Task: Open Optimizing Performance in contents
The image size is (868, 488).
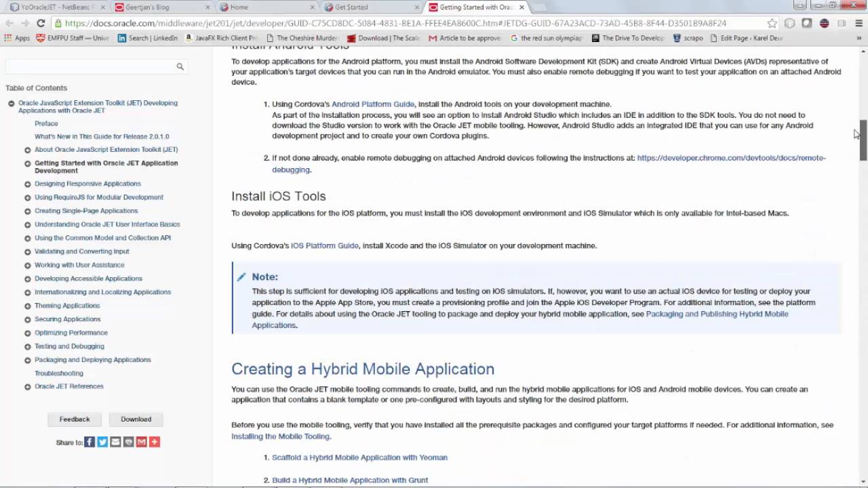Action: click(71, 333)
